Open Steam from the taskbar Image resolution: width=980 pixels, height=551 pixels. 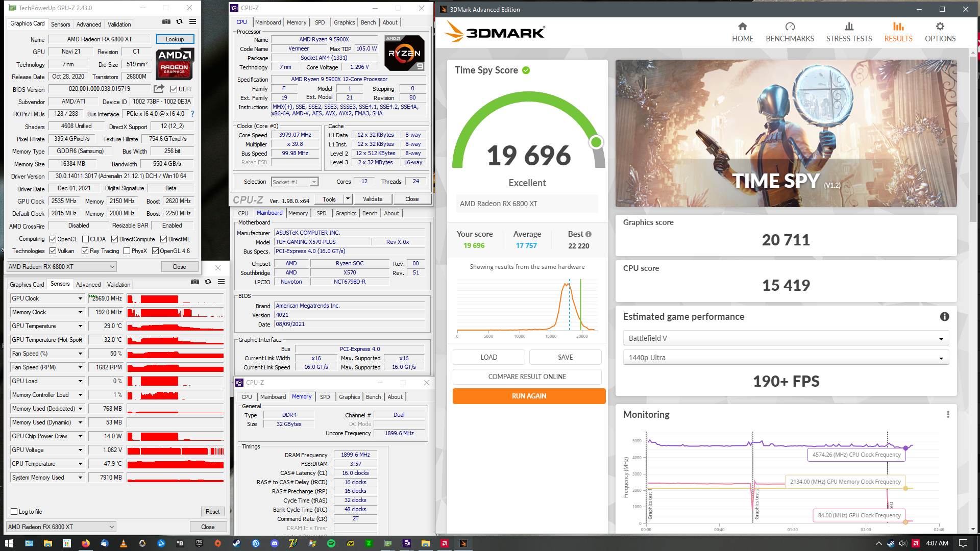pyautogui.click(x=236, y=543)
